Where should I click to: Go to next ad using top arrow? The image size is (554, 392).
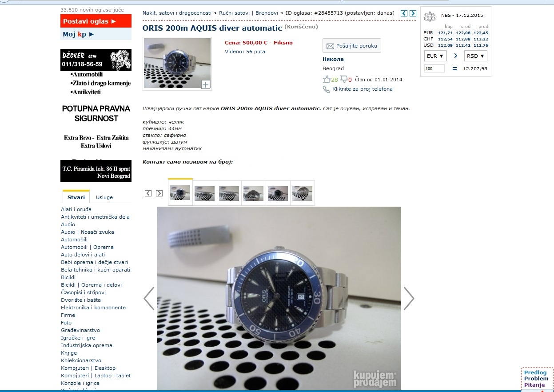pyautogui.click(x=413, y=13)
